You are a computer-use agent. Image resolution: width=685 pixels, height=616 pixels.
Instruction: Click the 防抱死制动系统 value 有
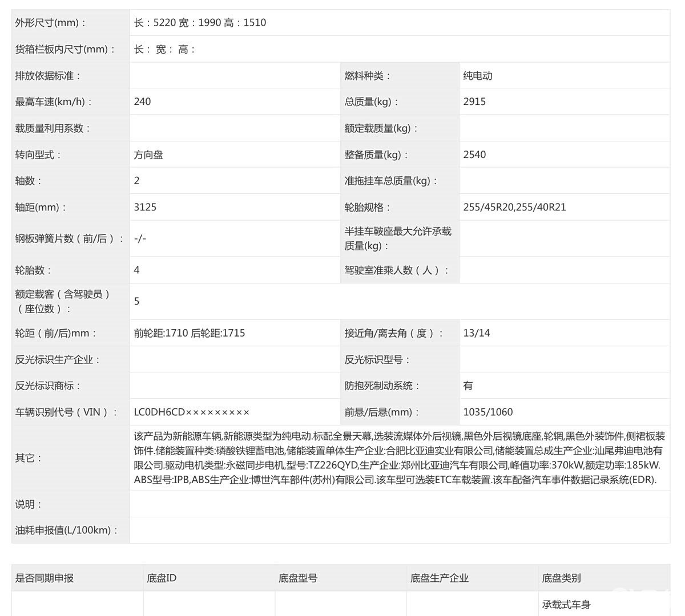(x=468, y=386)
